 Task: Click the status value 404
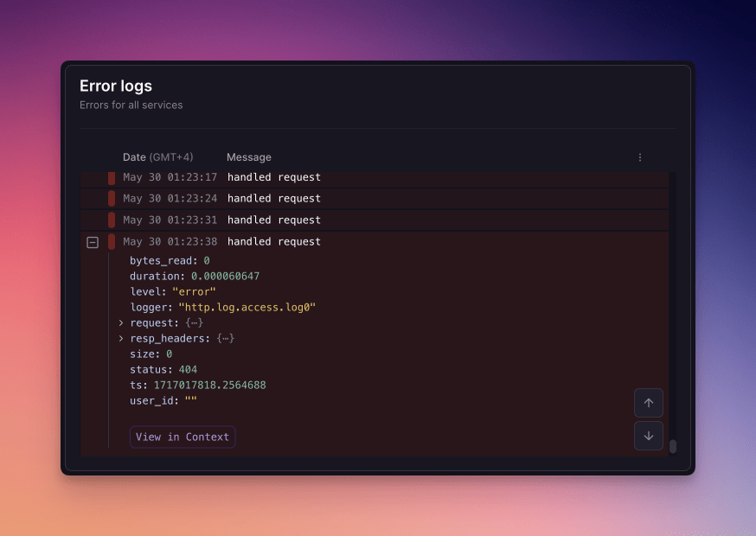(188, 370)
